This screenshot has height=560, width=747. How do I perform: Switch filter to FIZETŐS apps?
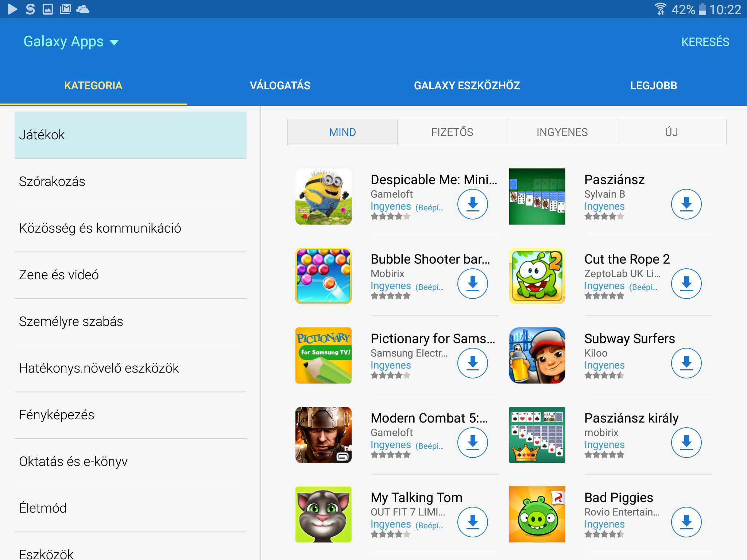coord(452,132)
